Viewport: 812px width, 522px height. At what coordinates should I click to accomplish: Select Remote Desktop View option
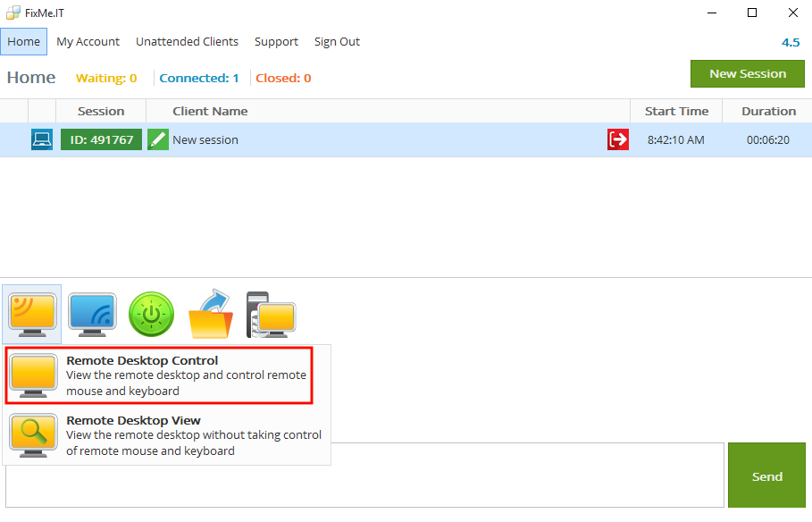(167, 435)
